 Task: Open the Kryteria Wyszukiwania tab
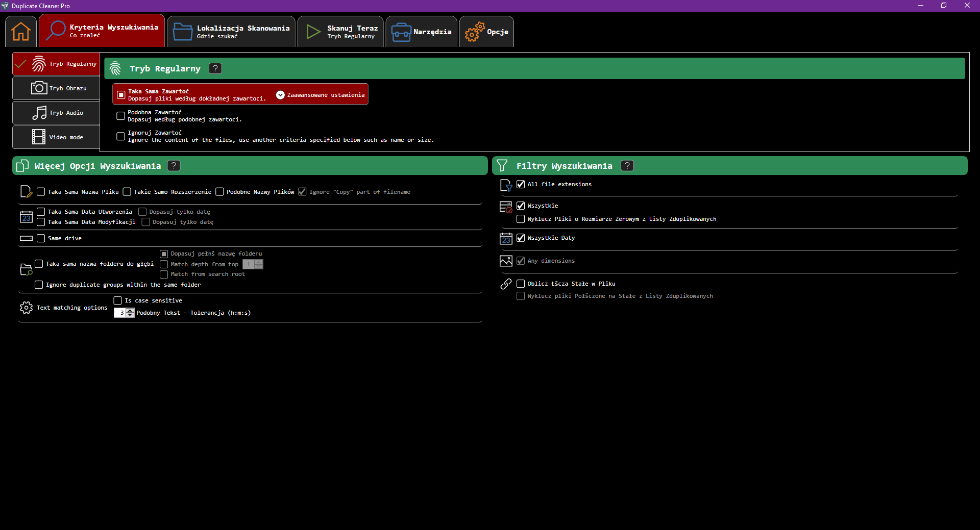102,31
